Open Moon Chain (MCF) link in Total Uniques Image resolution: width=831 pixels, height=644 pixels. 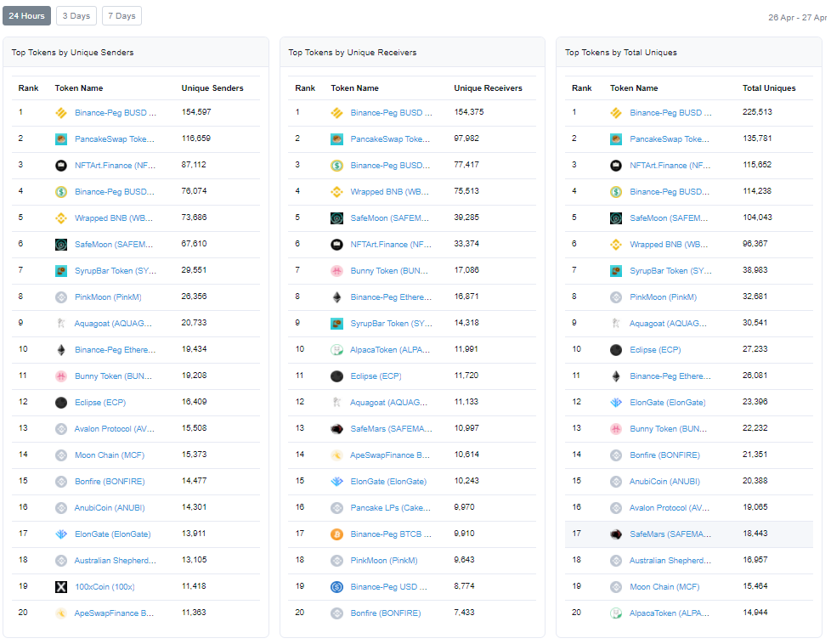click(x=664, y=587)
